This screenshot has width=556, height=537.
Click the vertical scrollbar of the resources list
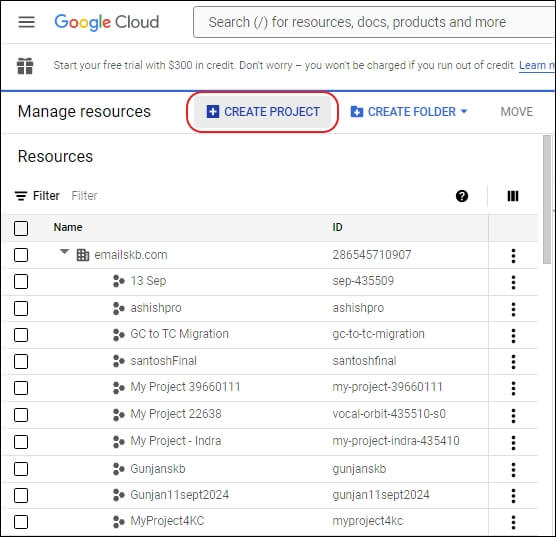pos(547,199)
